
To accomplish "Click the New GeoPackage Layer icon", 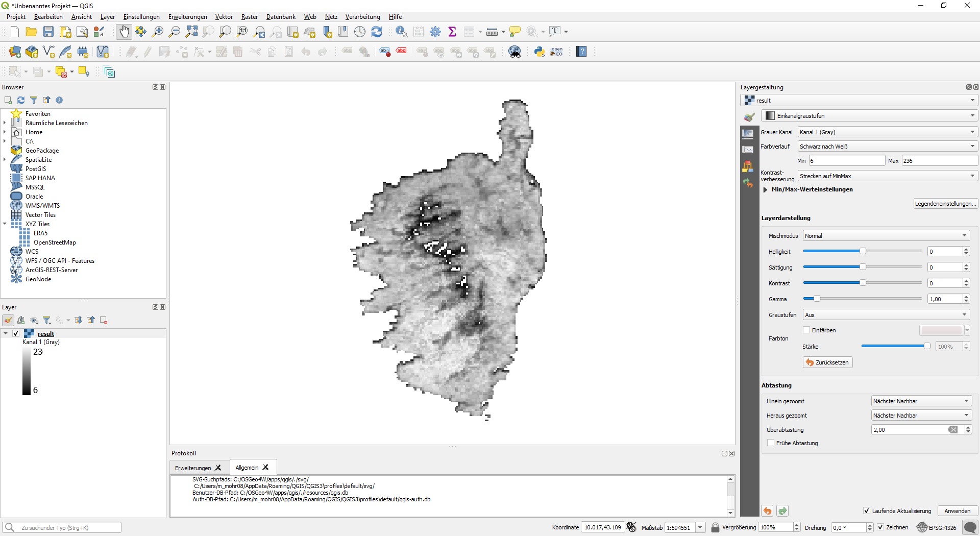I will point(32,52).
